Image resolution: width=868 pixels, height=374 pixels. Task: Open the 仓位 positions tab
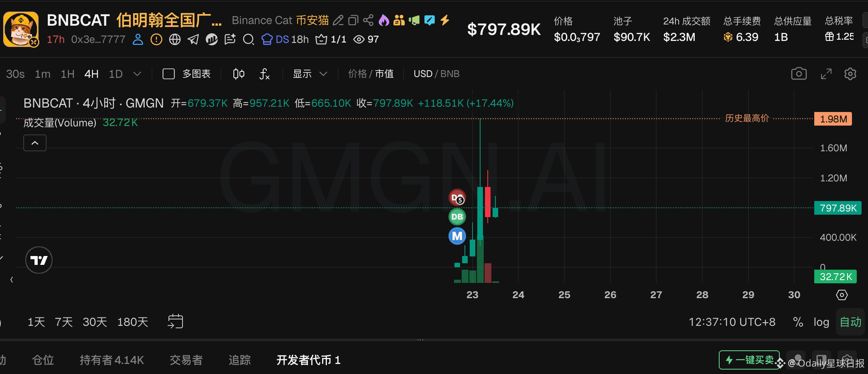tap(43, 360)
